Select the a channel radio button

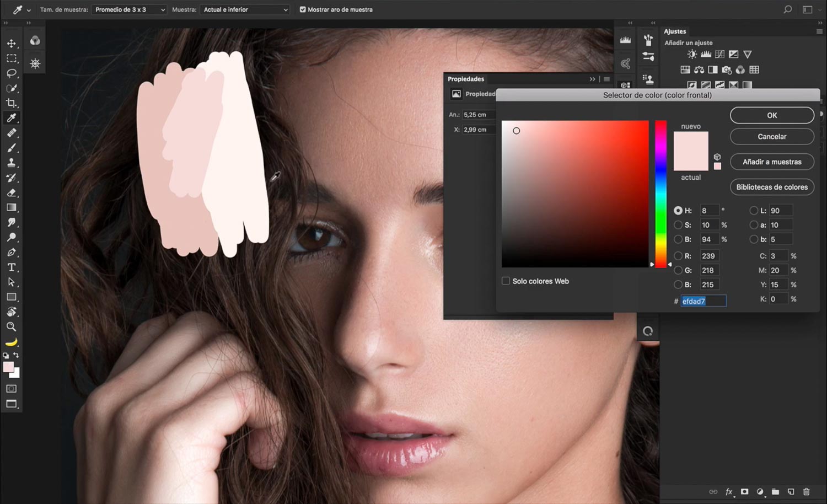tap(754, 225)
